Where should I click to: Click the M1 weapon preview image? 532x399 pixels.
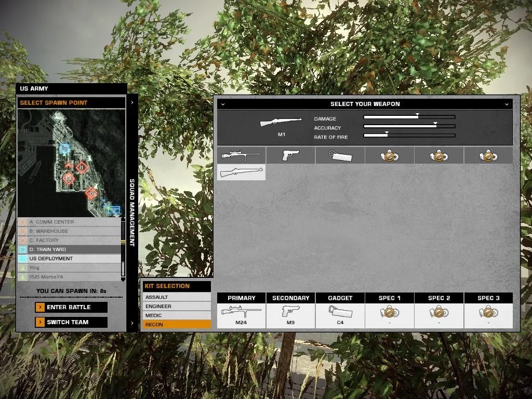pyautogui.click(x=281, y=122)
